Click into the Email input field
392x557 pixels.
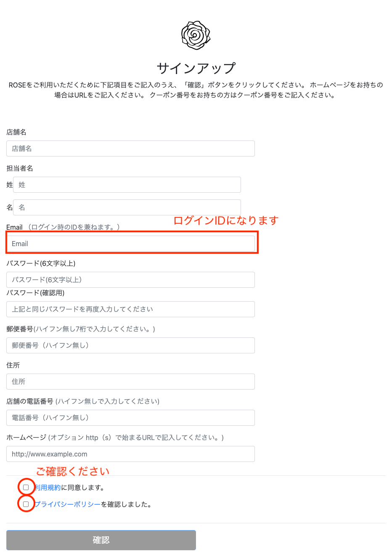click(130, 244)
